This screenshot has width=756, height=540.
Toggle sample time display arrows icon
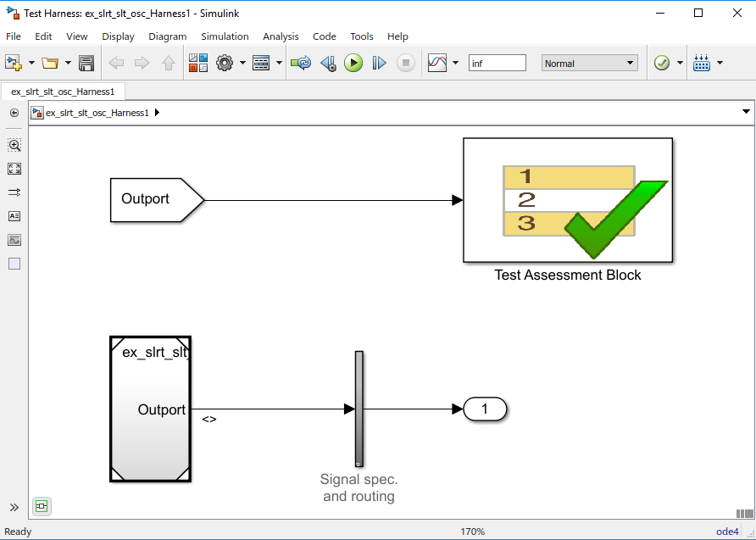(x=14, y=192)
